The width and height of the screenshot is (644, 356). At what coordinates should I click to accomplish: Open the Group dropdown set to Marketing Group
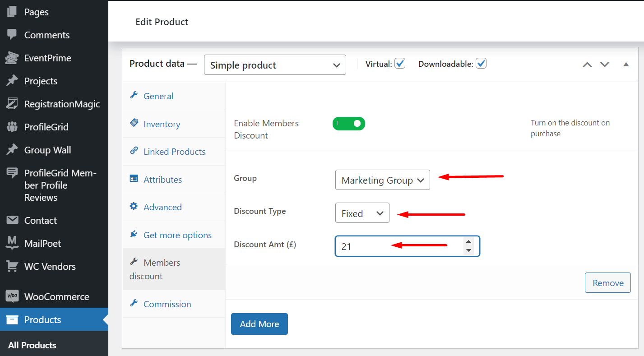click(x=382, y=180)
